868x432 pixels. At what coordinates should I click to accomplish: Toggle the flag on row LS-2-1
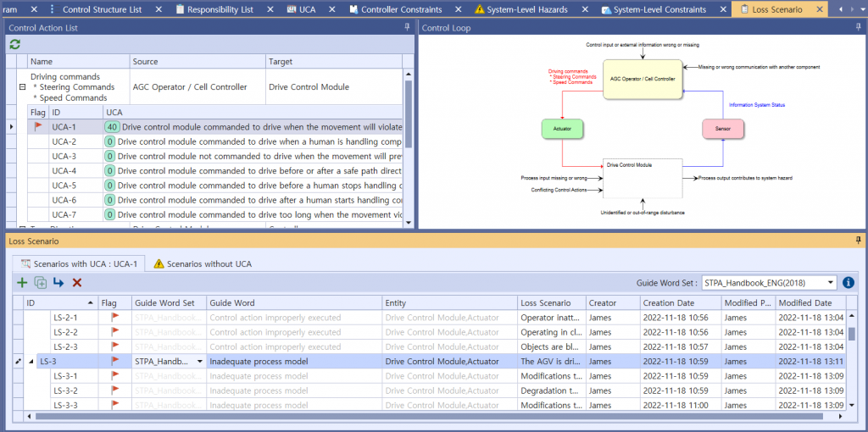point(115,318)
